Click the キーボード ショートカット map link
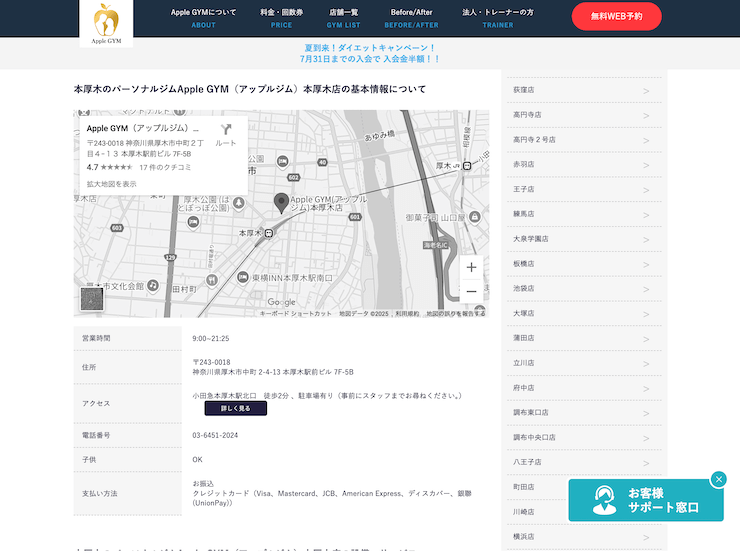This screenshot has width=740, height=554. click(x=296, y=314)
